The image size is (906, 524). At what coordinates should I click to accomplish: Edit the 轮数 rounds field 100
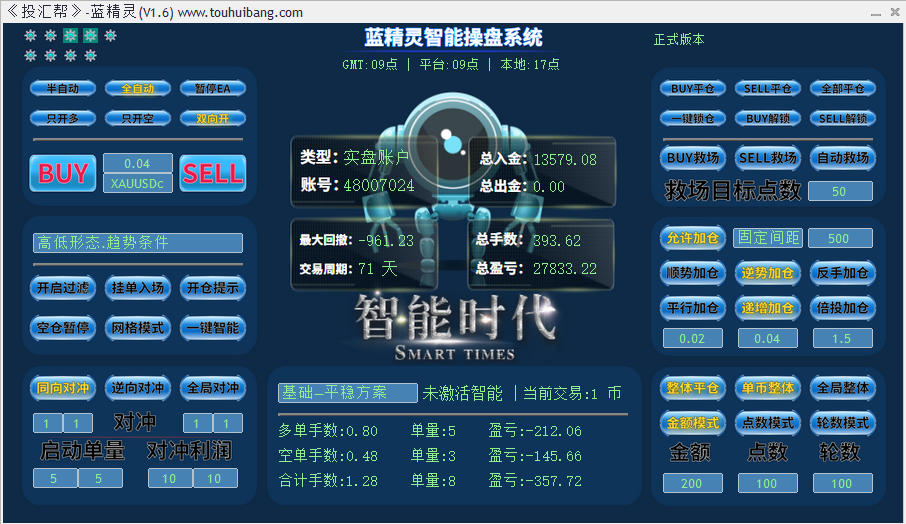[842, 483]
